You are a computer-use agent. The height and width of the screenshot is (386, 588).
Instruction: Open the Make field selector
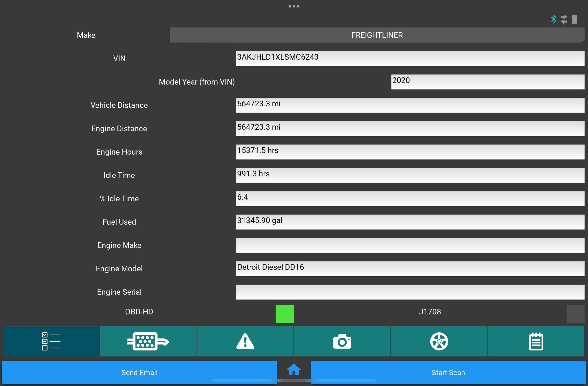377,35
